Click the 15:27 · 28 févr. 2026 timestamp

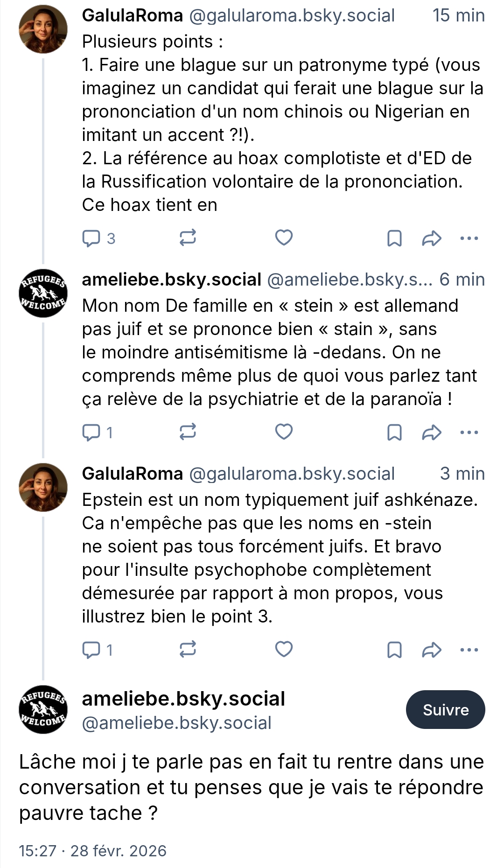[x=92, y=851]
